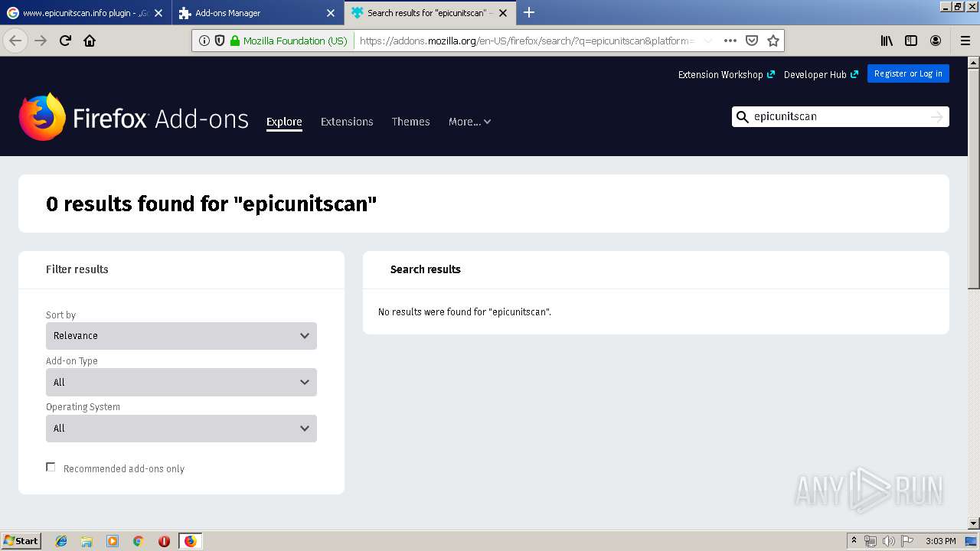Open tracking protection shield icon
Image resolution: width=980 pixels, height=551 pixels.
coord(220,41)
